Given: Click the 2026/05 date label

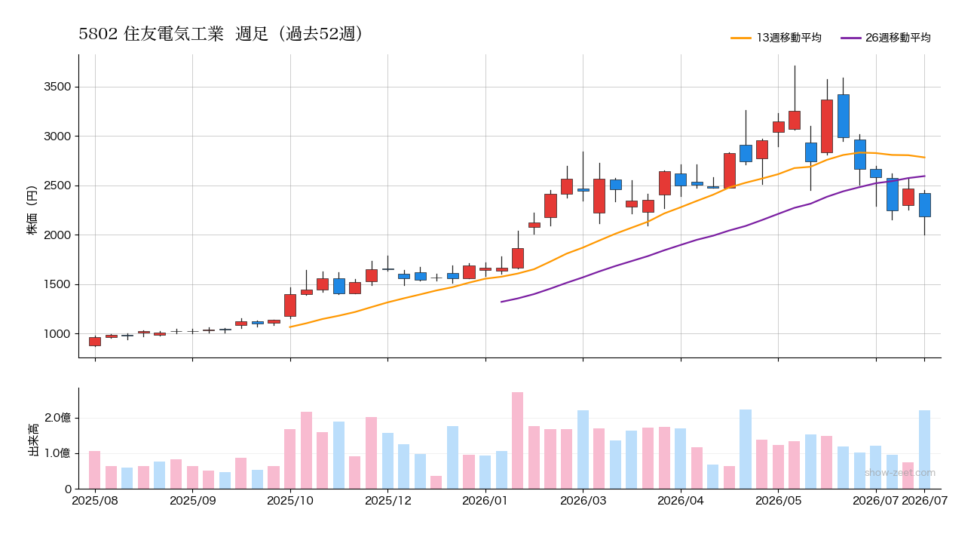Looking at the screenshot, I should pyautogui.click(x=778, y=500).
